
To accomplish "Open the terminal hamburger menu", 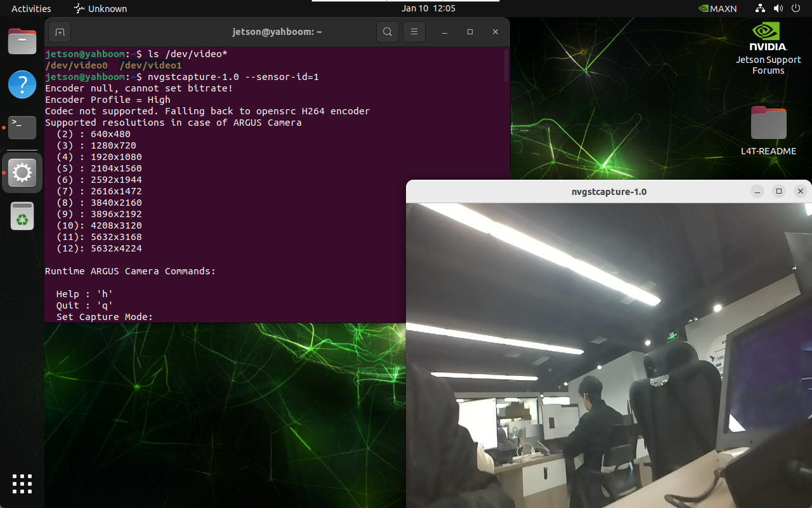I will tap(414, 32).
